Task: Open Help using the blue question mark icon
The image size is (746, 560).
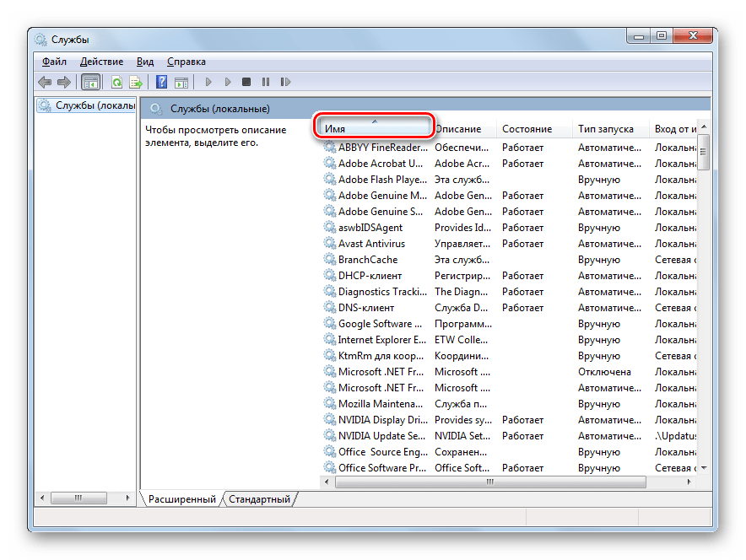Action: click(x=161, y=82)
